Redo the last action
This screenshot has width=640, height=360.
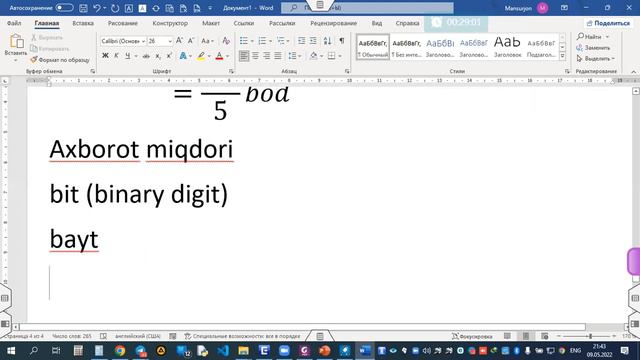[115, 8]
